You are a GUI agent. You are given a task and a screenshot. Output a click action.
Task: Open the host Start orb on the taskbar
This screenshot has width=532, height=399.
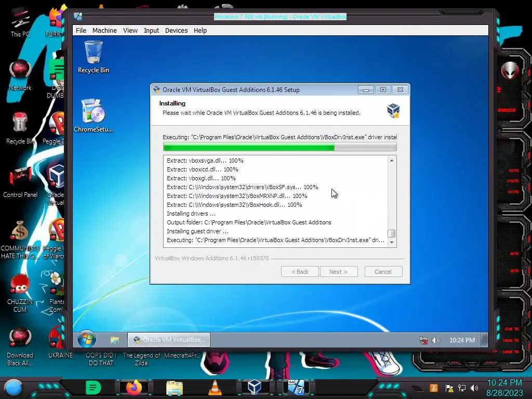click(x=13, y=388)
